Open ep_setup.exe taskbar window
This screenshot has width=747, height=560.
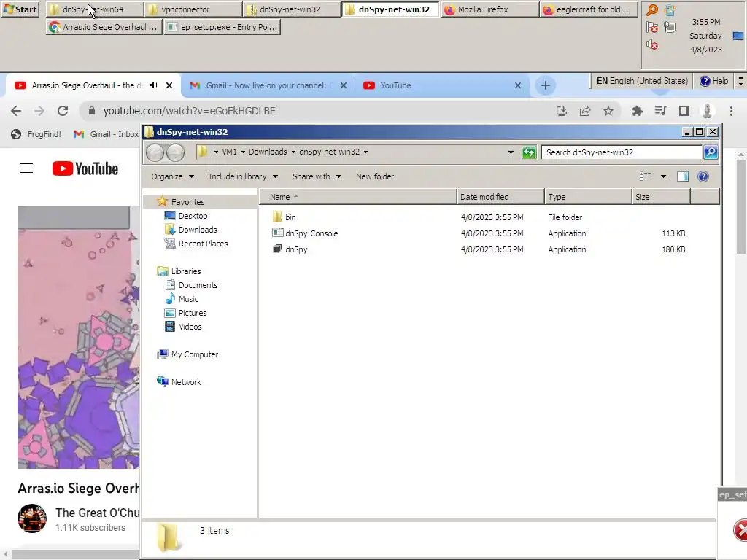point(222,27)
